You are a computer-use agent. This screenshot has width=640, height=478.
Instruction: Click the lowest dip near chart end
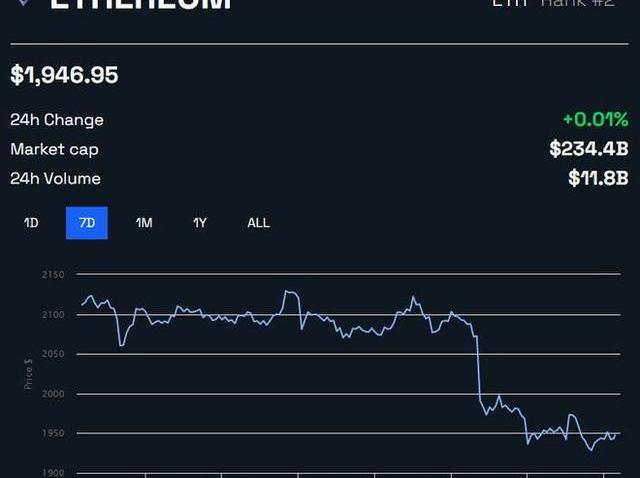[591, 450]
